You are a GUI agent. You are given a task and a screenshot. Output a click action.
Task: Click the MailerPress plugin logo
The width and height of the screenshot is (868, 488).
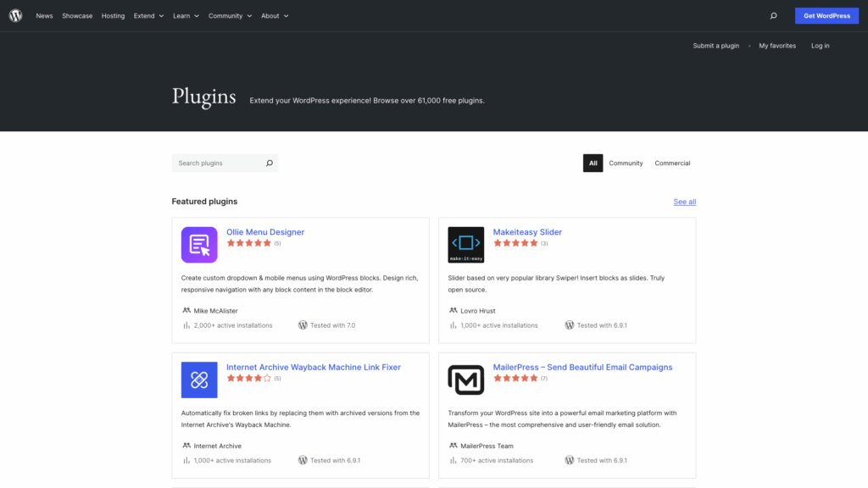465,380
